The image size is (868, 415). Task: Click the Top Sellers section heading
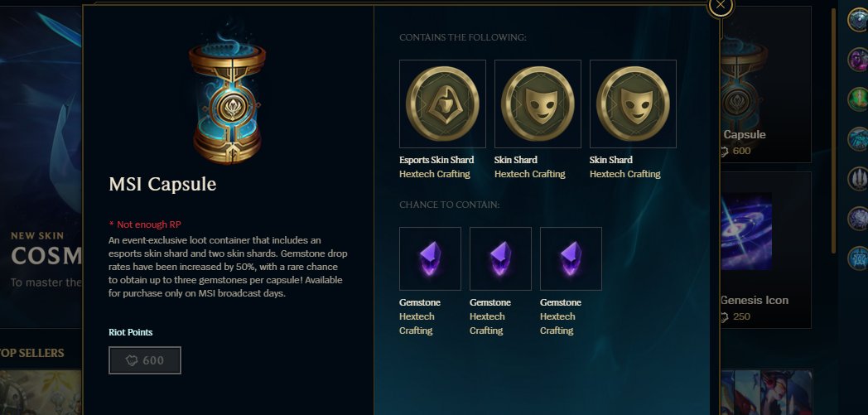(x=32, y=353)
